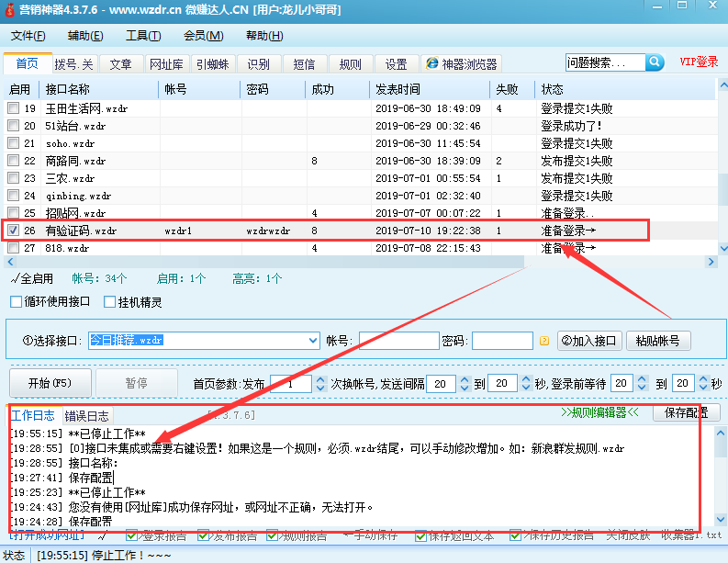This screenshot has height=563, width=728.
Task: Switch to the 工作日志 tab
Action: [33, 415]
